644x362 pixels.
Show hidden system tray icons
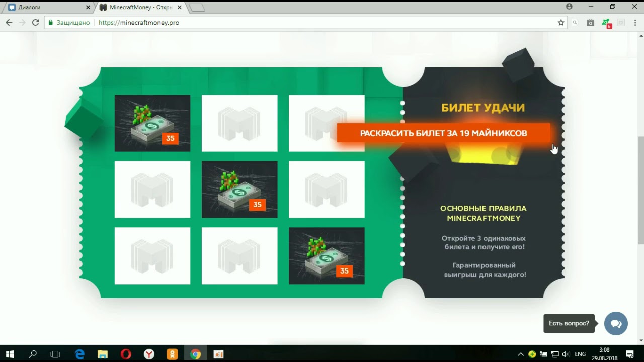click(x=521, y=354)
